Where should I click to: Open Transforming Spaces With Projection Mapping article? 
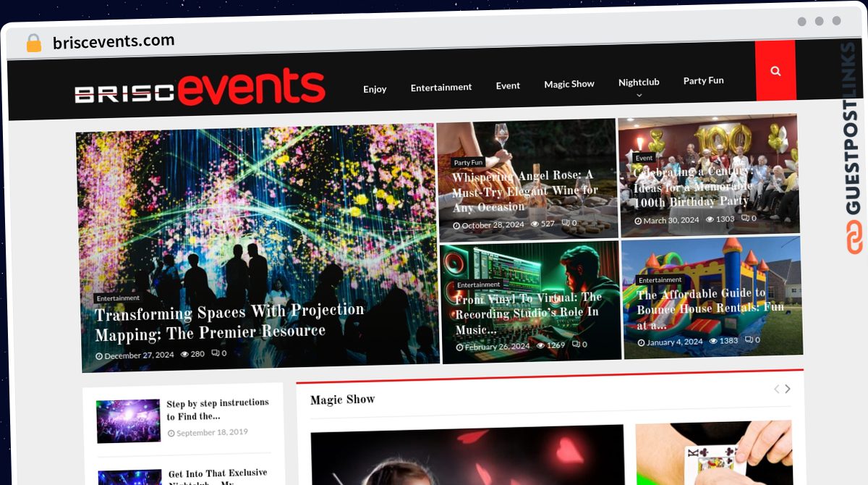click(229, 321)
